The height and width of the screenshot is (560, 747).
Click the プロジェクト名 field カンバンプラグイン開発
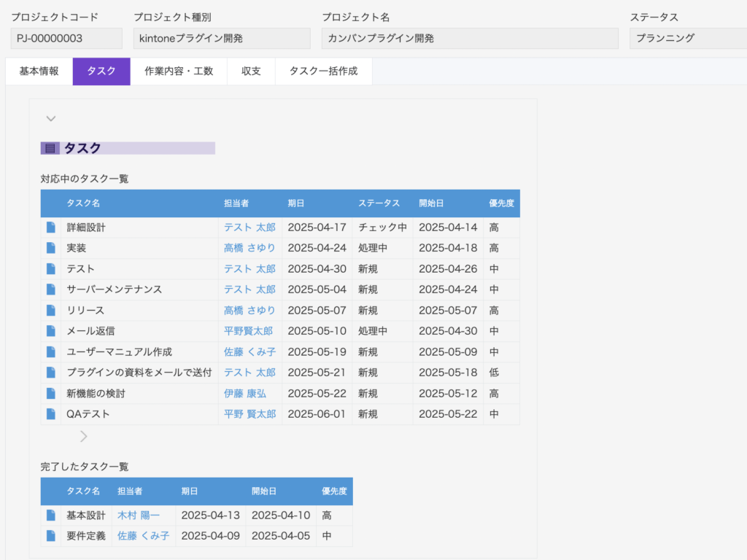pos(470,39)
